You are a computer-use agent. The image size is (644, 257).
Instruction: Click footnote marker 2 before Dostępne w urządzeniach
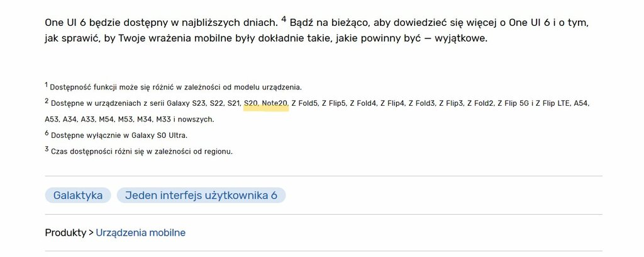point(47,101)
